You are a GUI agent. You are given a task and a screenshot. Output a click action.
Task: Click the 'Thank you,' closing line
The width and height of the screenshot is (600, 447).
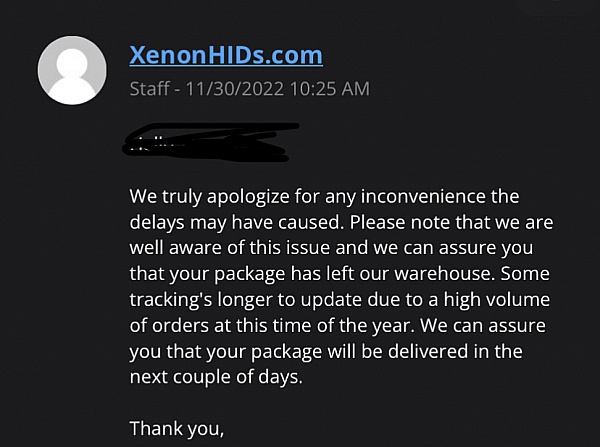click(x=177, y=429)
